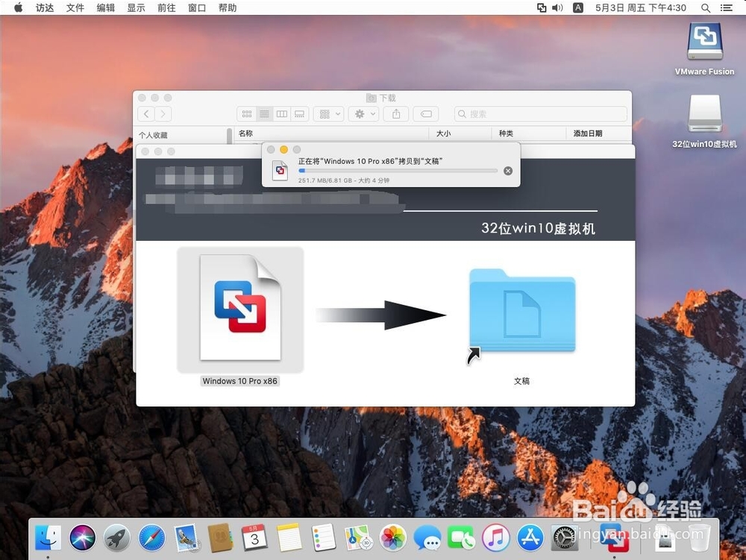The height and width of the screenshot is (560, 746).
Task: Click the input source A icon
Action: click(578, 7)
